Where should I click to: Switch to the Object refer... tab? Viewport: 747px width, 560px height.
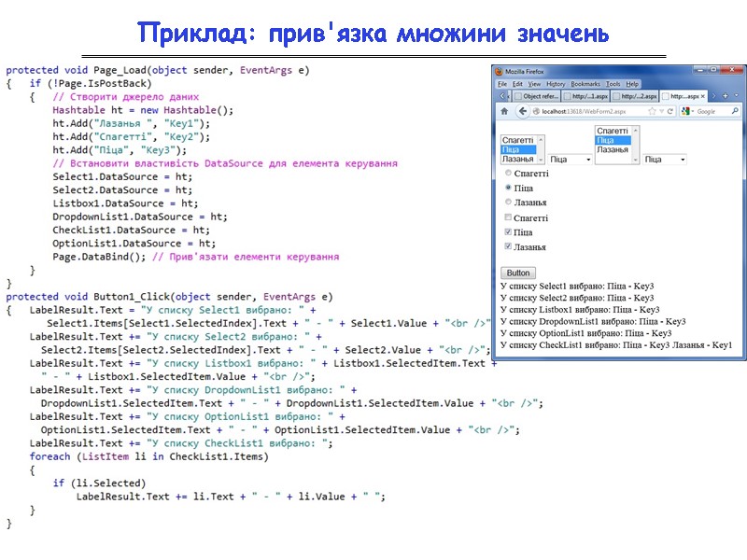point(536,96)
